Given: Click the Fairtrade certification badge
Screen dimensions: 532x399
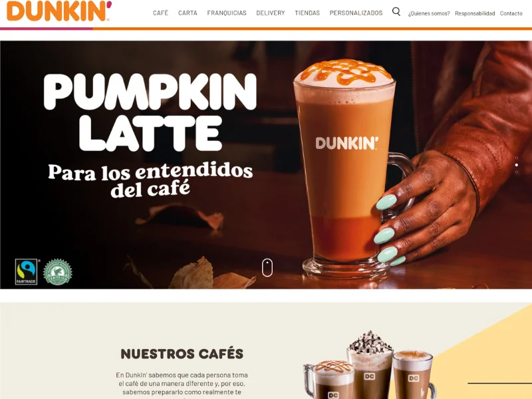Looking at the screenshot, I should coord(27,272).
